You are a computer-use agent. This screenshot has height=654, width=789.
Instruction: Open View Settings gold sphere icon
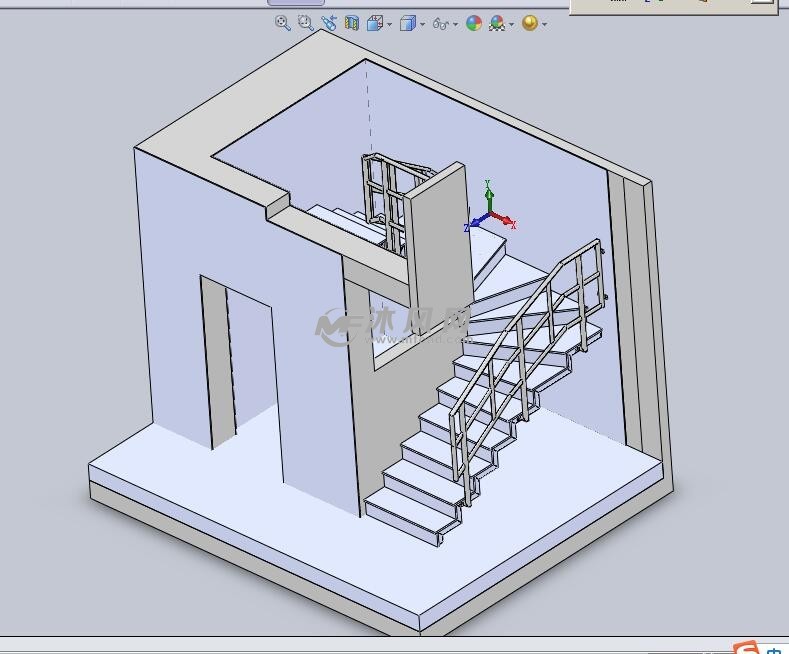[x=529, y=23]
